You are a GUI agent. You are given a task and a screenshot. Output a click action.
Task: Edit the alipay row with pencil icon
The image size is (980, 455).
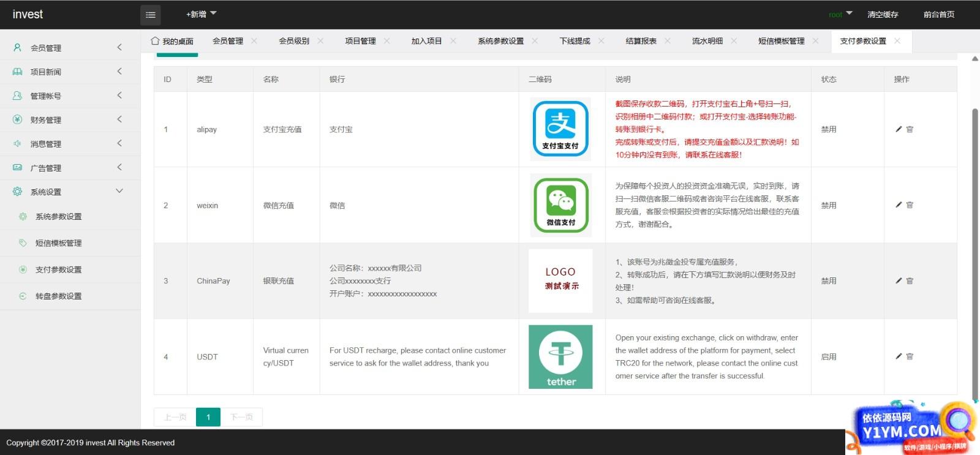(x=899, y=129)
